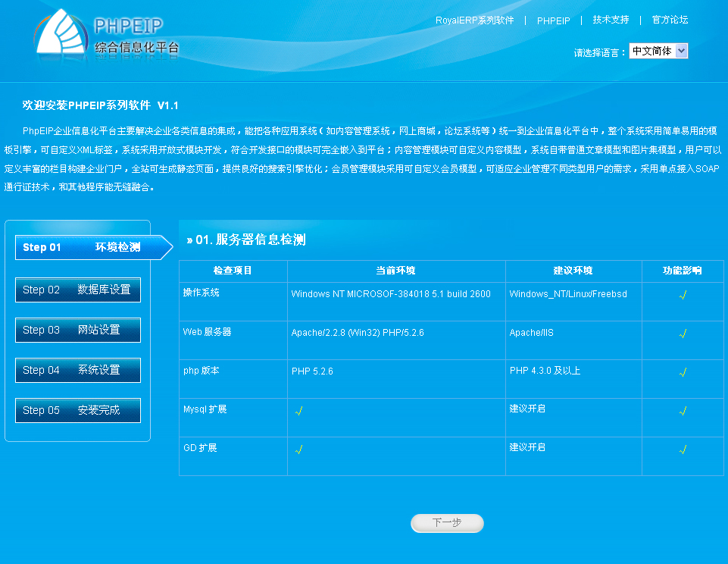Click the Web 服务器 row label
This screenshot has width=728, height=564.
[207, 332]
